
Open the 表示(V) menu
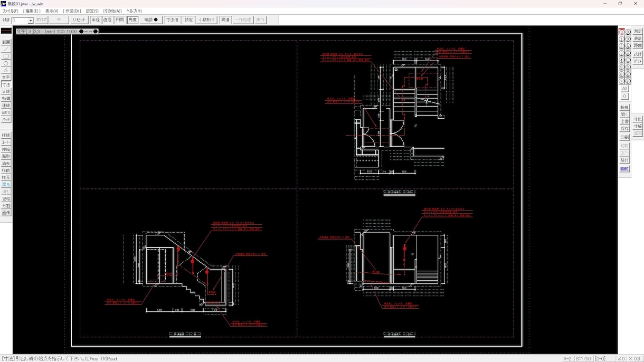click(52, 11)
